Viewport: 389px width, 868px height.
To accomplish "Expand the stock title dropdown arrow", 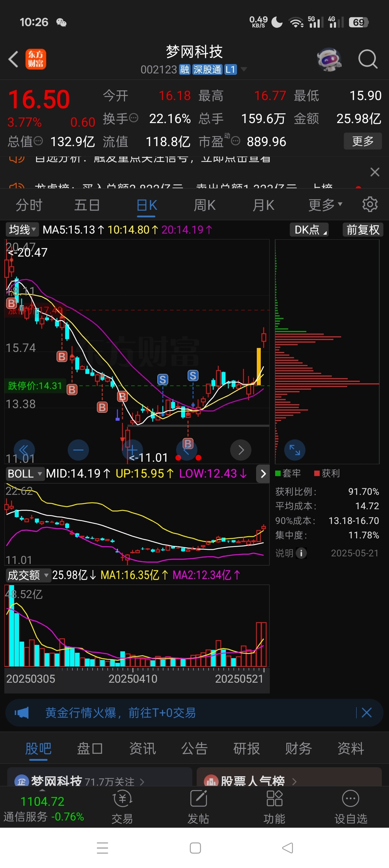I will pyautogui.click(x=244, y=69).
